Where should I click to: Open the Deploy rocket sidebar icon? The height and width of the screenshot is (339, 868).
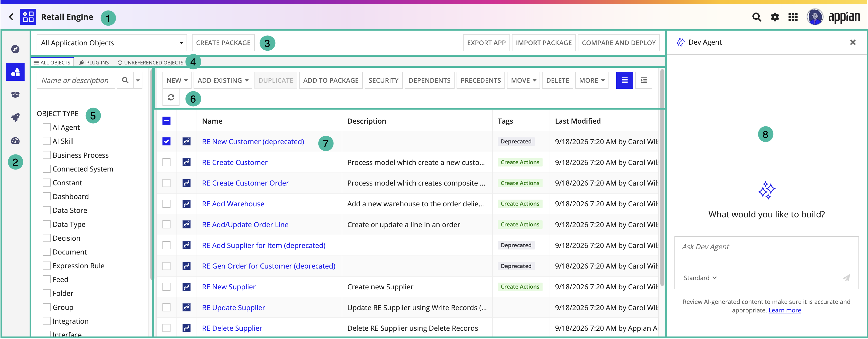point(15,117)
